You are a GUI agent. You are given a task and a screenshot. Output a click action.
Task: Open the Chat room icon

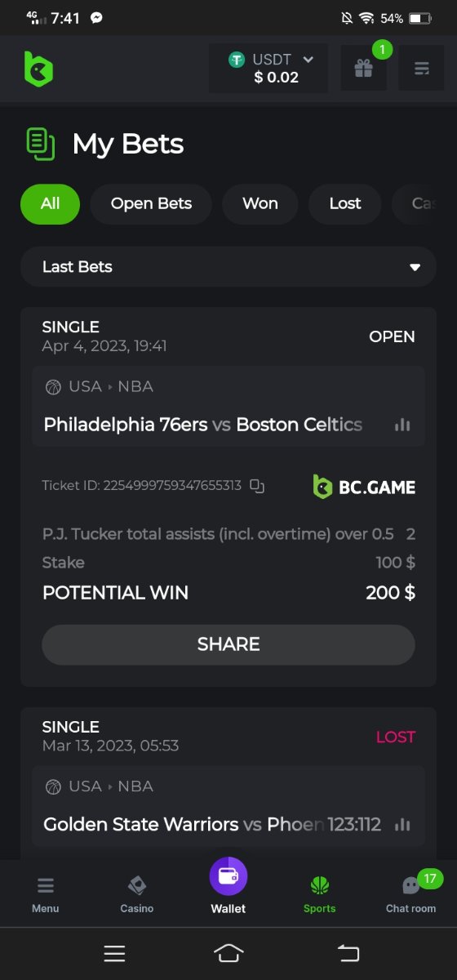coord(411,893)
